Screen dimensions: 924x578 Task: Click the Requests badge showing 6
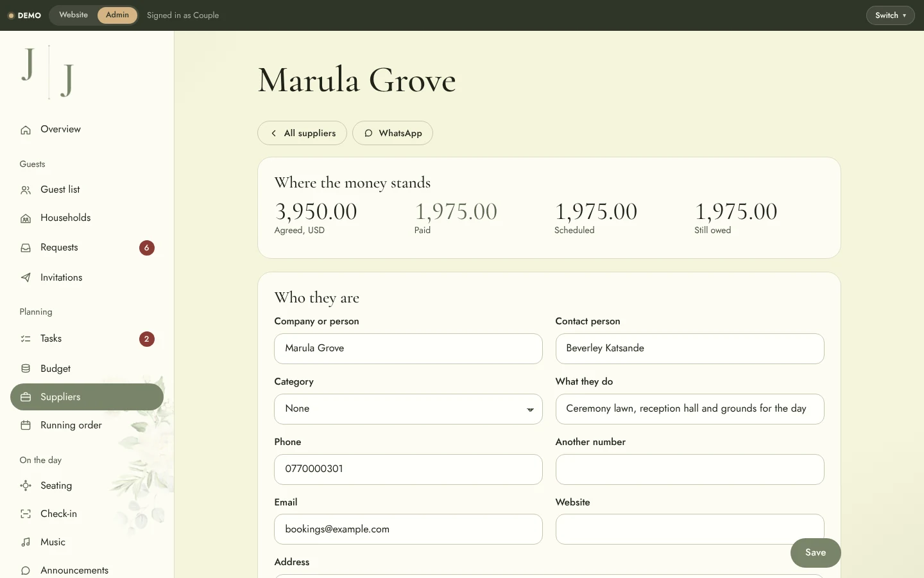coord(147,248)
